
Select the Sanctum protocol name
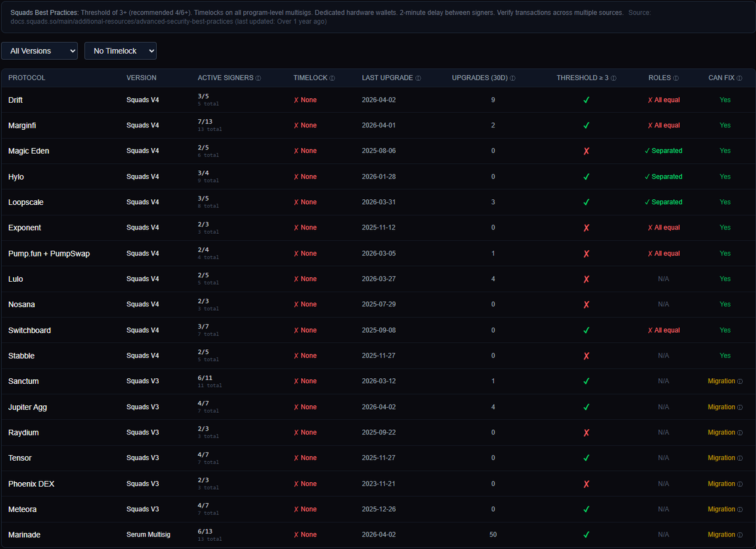(x=23, y=381)
